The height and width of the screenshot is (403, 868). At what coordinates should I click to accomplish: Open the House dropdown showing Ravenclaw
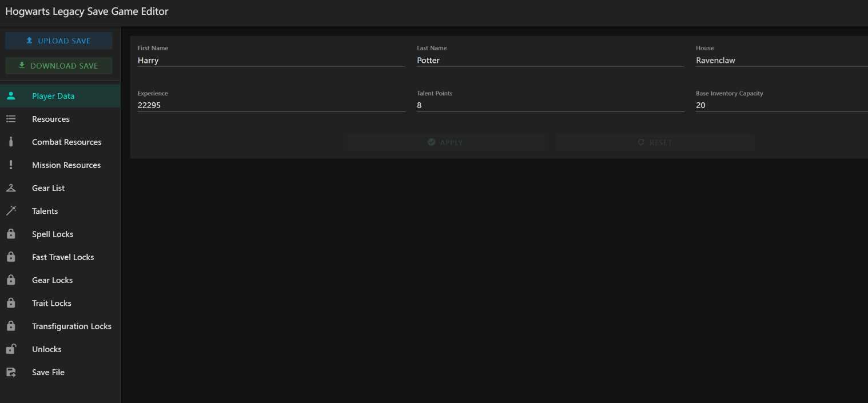click(781, 61)
